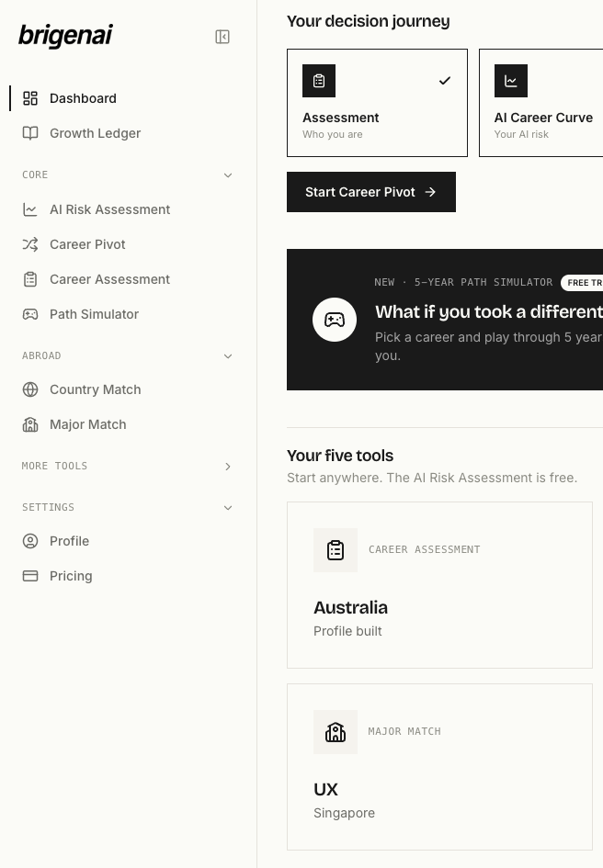Click the Career Assessment clipboard sidebar icon
Screen dimensions: 603x868
click(x=30, y=279)
